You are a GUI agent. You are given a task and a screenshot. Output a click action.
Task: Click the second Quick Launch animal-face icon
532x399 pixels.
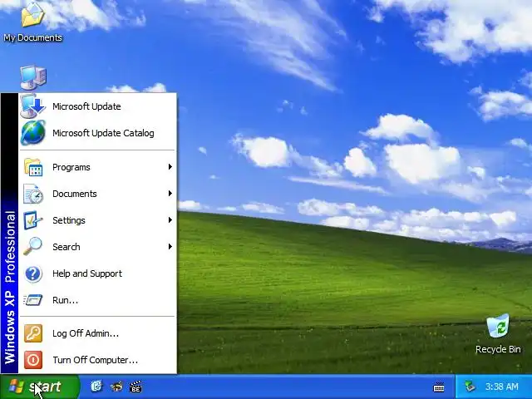click(x=116, y=387)
